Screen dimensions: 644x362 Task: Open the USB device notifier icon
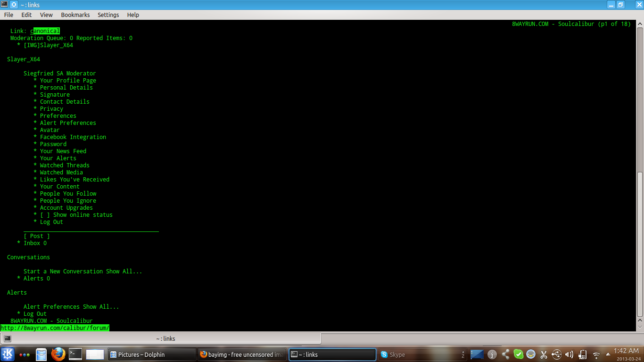pyautogui.click(x=556, y=354)
